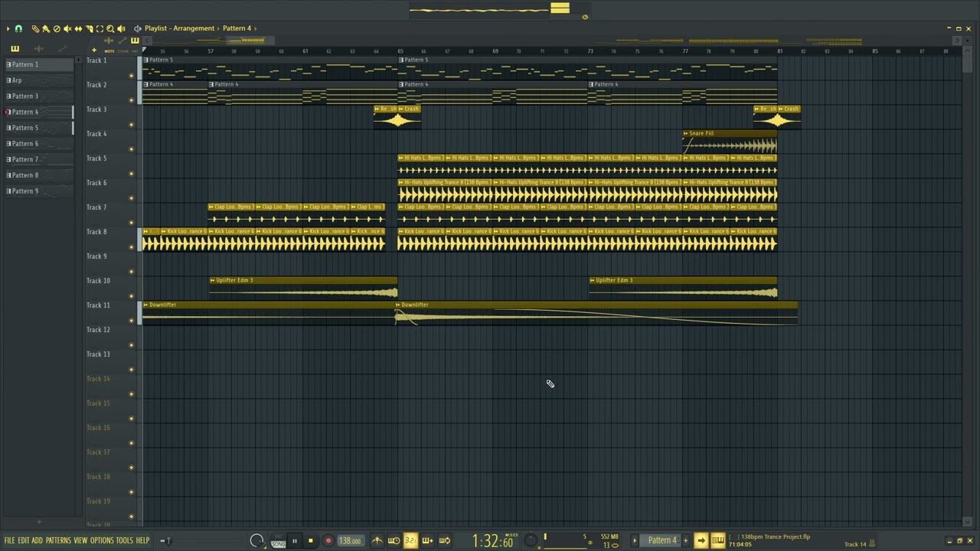
Task: Open the FILE menu
Action: coord(9,540)
